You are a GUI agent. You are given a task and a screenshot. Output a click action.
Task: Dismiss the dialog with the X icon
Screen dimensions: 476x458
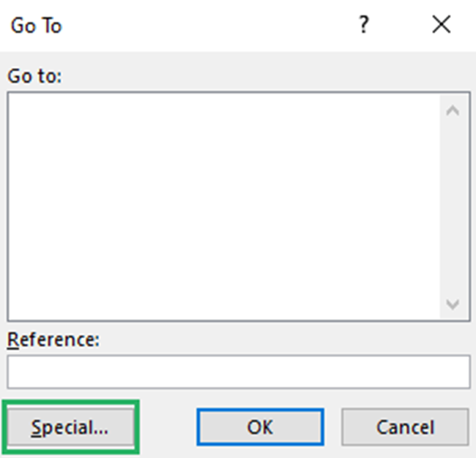(442, 26)
